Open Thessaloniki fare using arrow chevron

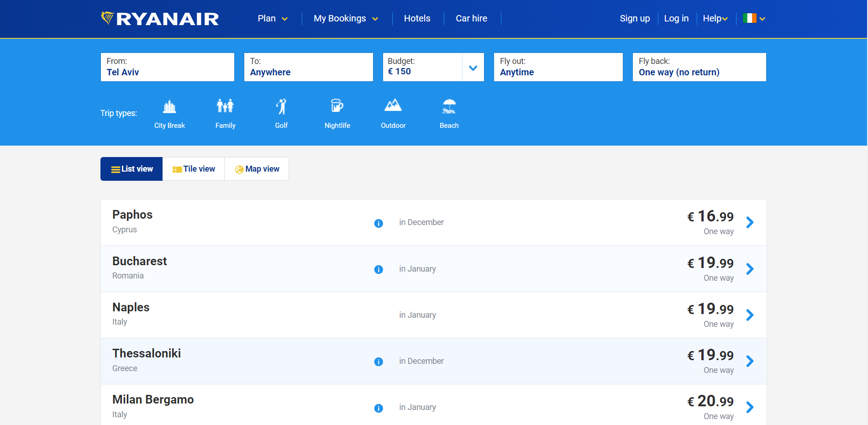[750, 361]
